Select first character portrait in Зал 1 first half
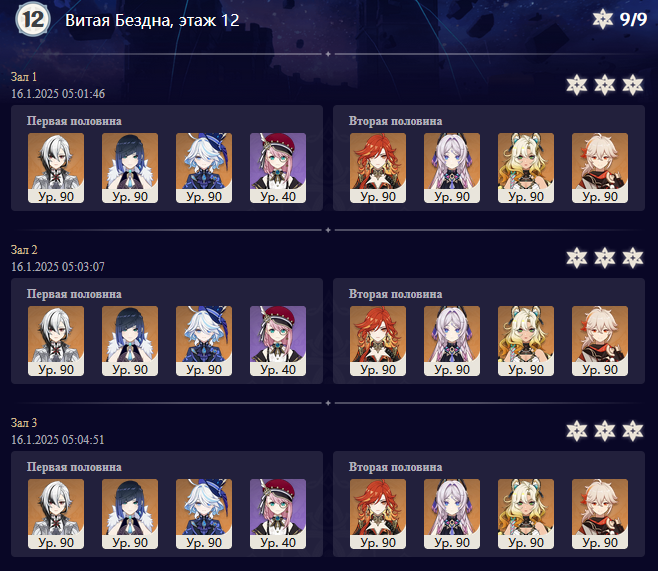The height and width of the screenshot is (571, 658). tap(56, 168)
